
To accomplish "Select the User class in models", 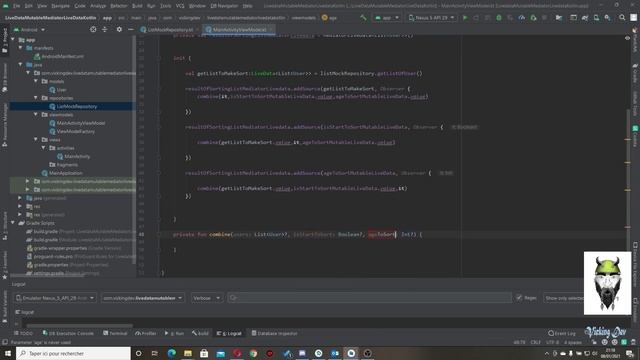I will tap(61, 90).
